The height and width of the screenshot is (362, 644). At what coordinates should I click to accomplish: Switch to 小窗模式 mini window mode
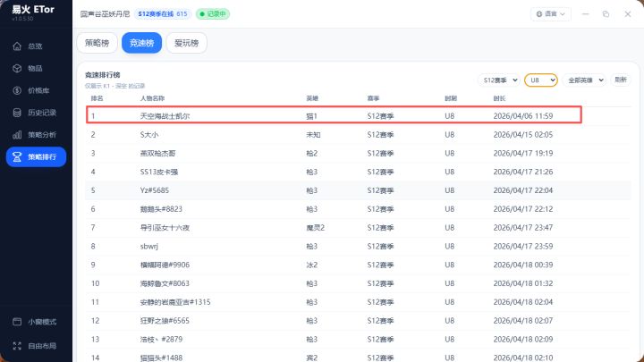click(36, 322)
